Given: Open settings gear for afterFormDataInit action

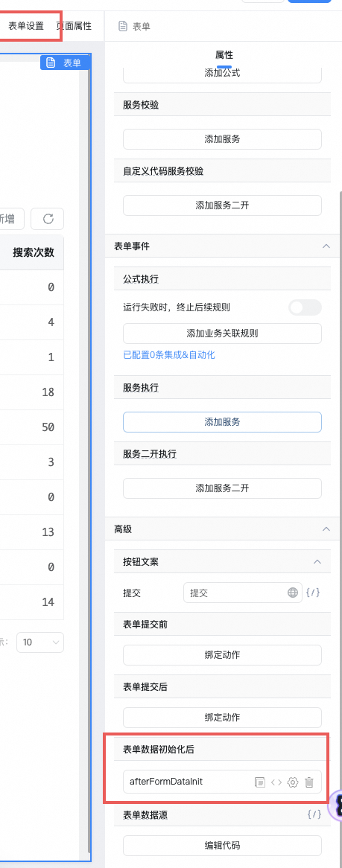Looking at the screenshot, I should (x=293, y=782).
